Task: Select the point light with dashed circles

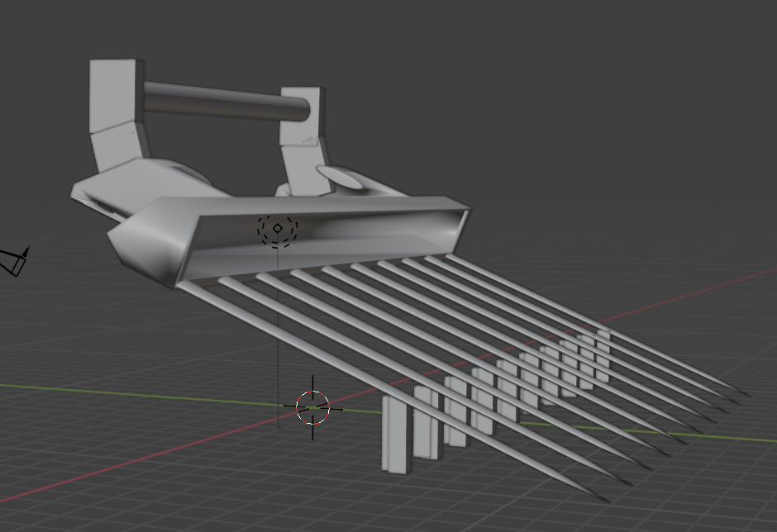Action: [278, 228]
